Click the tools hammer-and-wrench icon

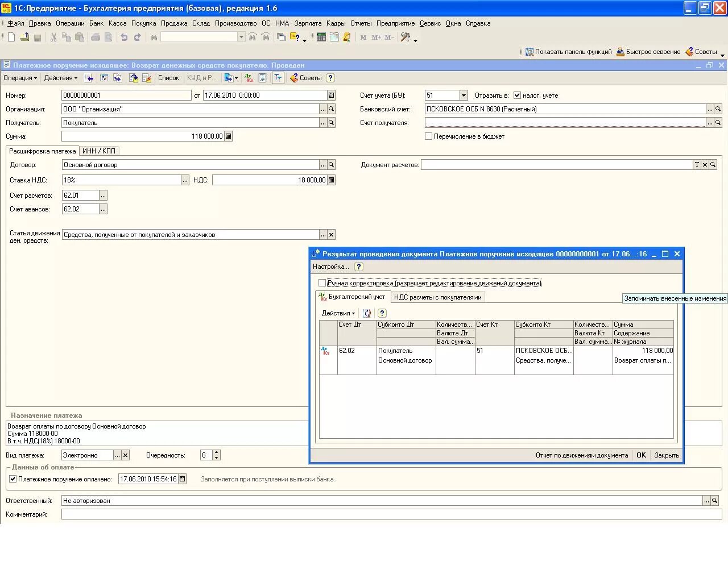tap(406, 37)
